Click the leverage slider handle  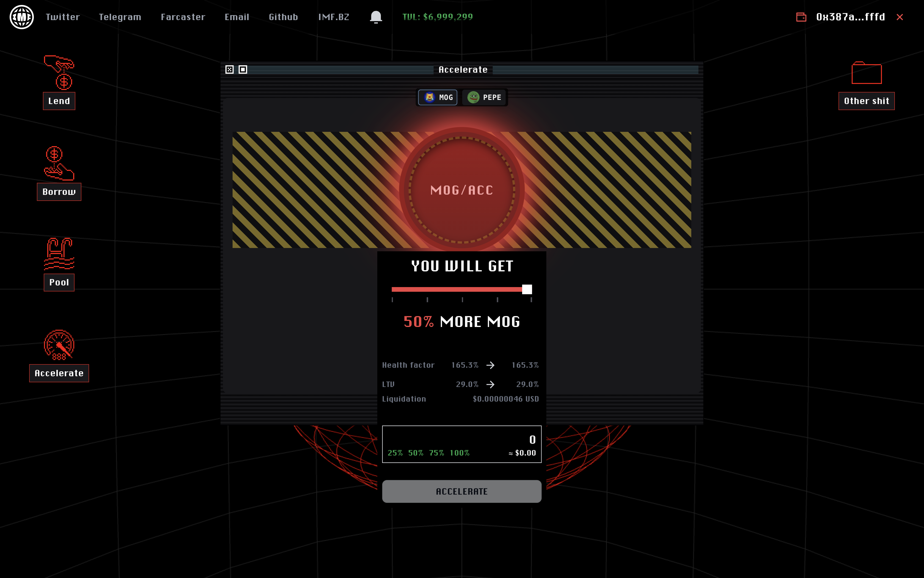(x=527, y=289)
